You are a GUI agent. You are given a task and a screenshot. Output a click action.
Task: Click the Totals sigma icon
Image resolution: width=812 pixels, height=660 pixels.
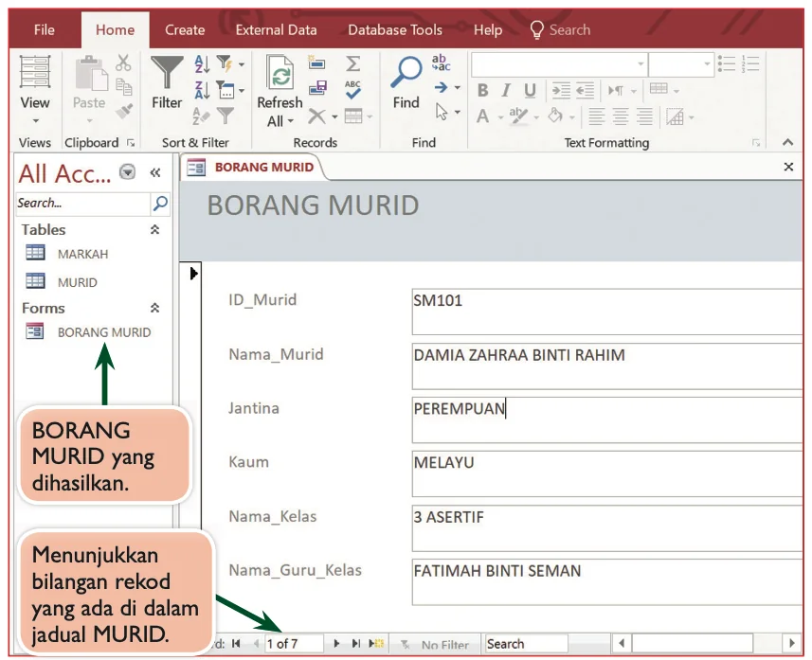(353, 63)
